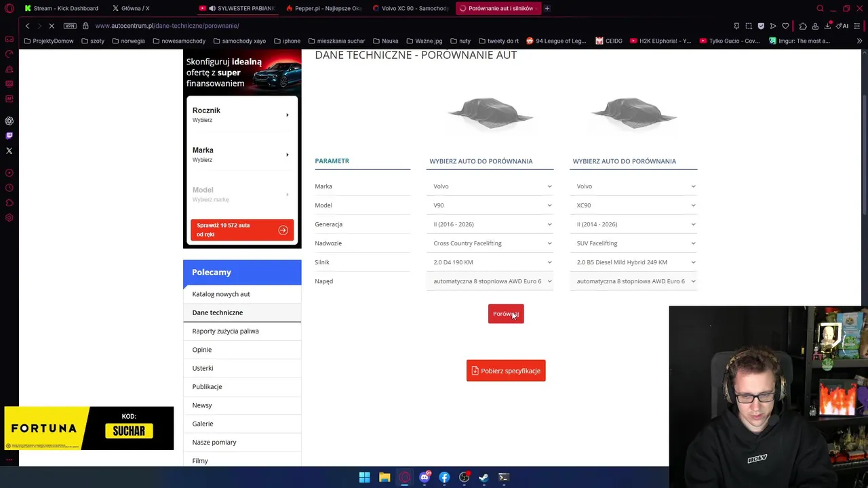The width and height of the screenshot is (868, 488).
Task: Click Sprawdź 10 572 auta od ręki
Action: tap(242, 230)
